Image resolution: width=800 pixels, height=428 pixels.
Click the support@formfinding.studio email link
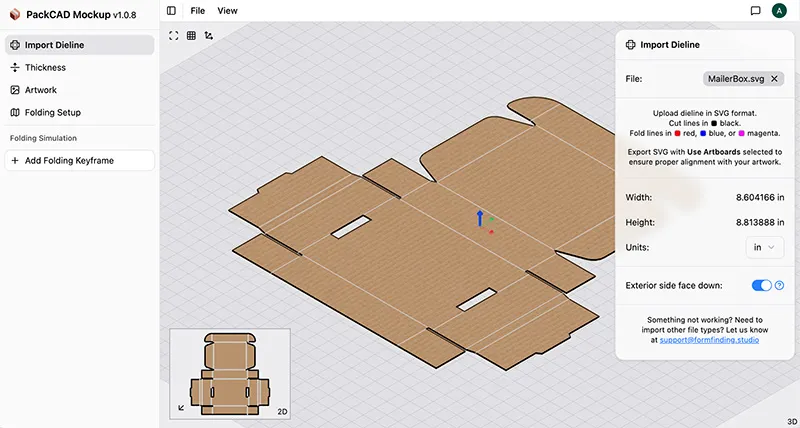click(709, 340)
